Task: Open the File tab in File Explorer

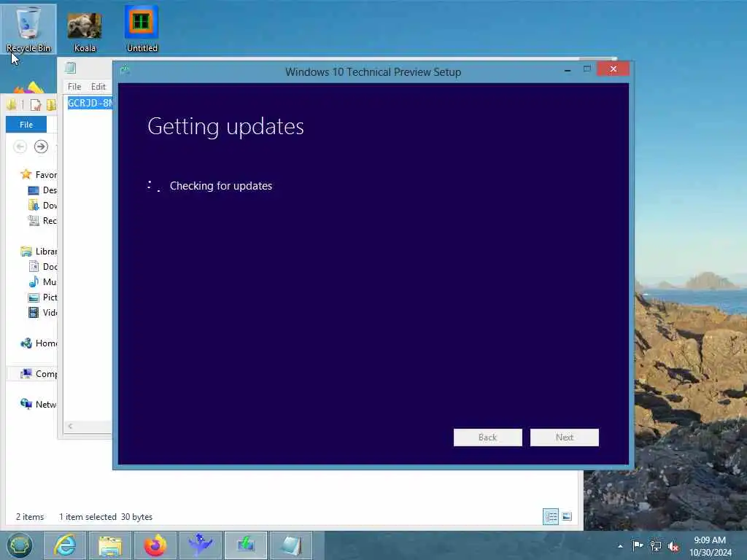Action: point(26,124)
